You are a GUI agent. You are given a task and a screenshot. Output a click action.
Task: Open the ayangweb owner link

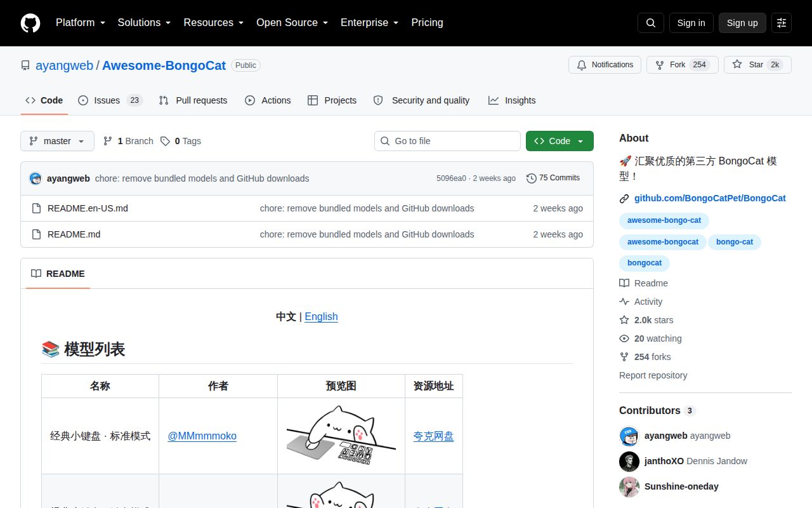64,65
